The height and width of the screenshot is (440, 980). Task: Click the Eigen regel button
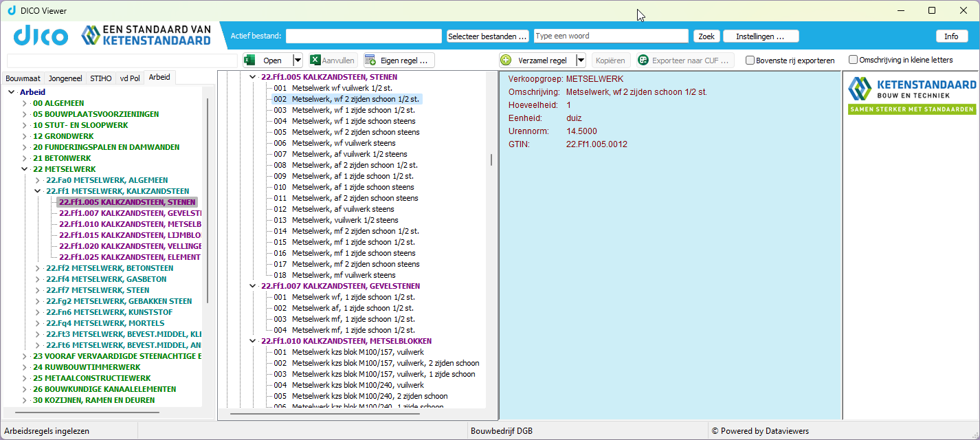pyautogui.click(x=399, y=60)
